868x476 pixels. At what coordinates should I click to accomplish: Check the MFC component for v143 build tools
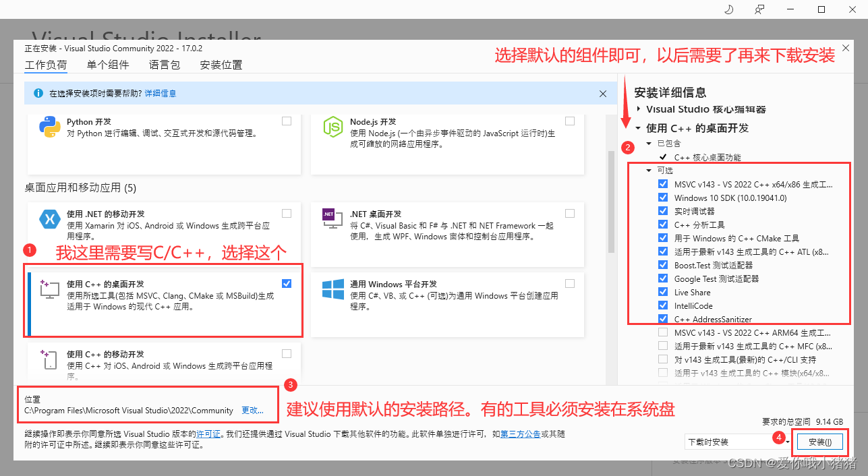[x=662, y=345]
